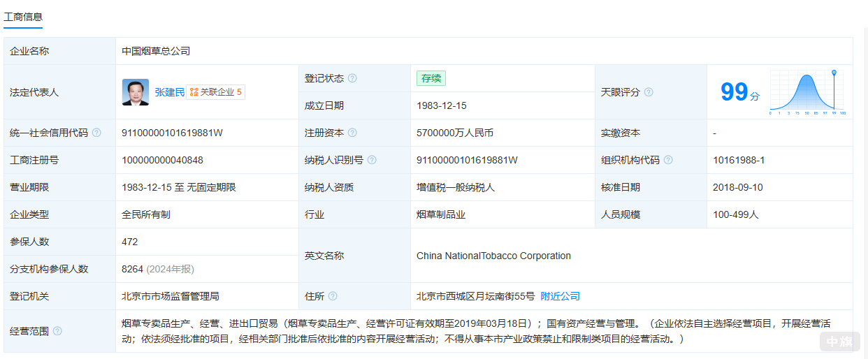Select industry value 烟草制品业
This screenshot has width=868, height=359.
point(441,214)
